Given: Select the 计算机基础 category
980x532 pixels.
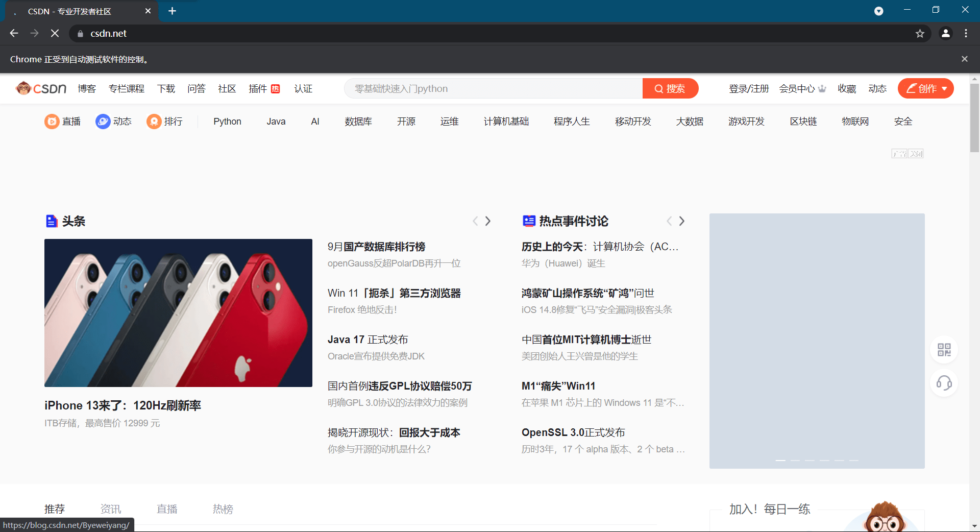Looking at the screenshot, I should click(506, 122).
